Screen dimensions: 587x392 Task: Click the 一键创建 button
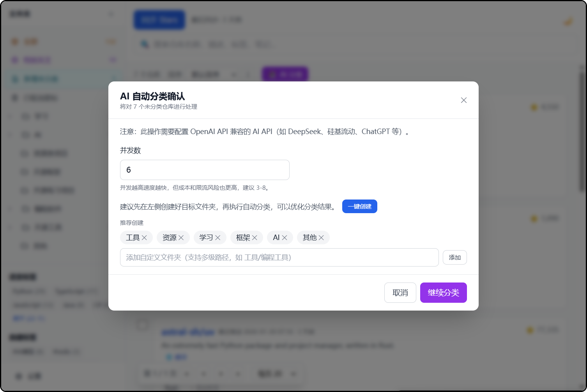[x=359, y=206]
